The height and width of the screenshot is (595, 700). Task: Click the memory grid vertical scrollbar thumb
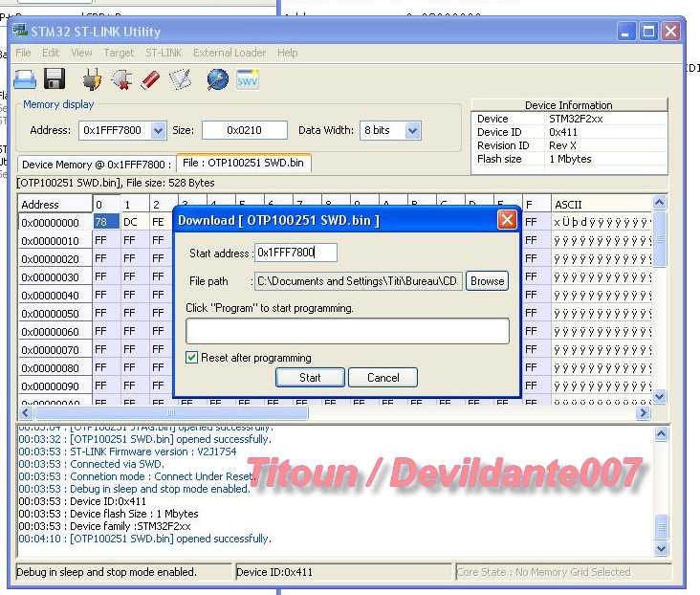click(x=660, y=239)
